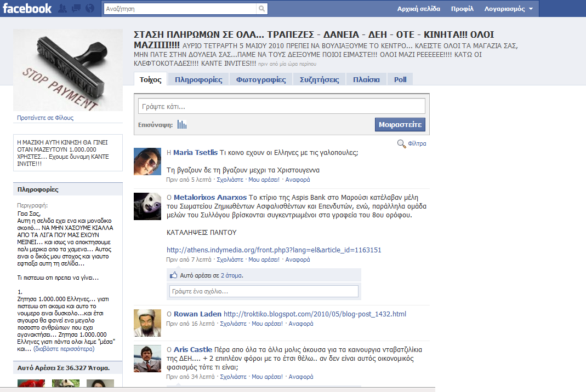The height and width of the screenshot is (392, 586).
Task: Click the poll attachment icon
Action: [x=182, y=125]
